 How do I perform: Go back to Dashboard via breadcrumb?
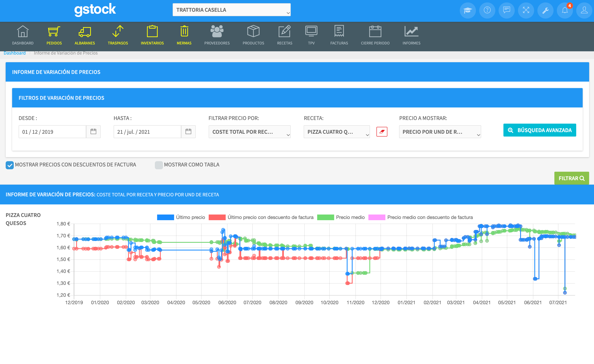(x=15, y=53)
